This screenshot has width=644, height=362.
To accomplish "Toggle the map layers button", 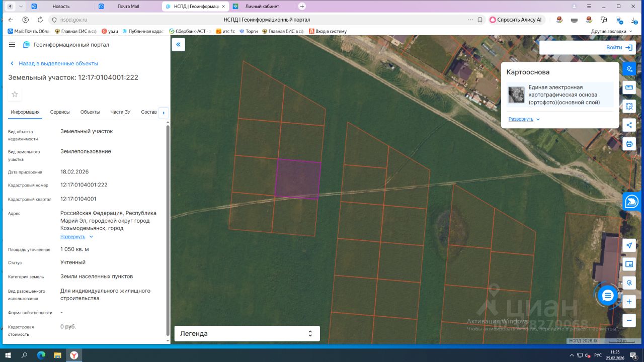I will point(629,69).
